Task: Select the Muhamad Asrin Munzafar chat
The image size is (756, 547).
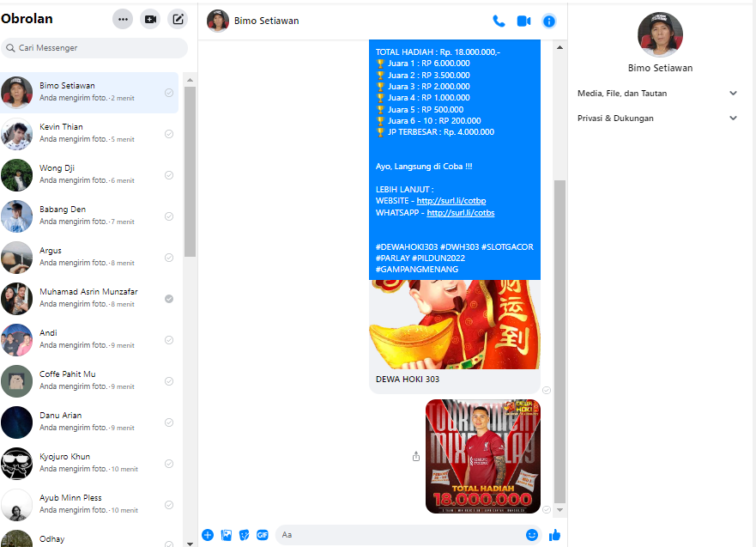Action: pyautogui.click(x=90, y=298)
